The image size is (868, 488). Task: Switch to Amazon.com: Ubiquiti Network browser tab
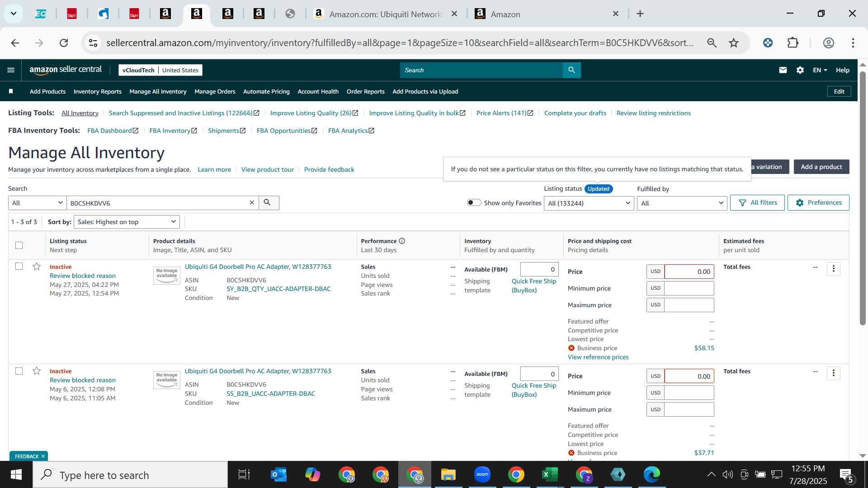[384, 14]
